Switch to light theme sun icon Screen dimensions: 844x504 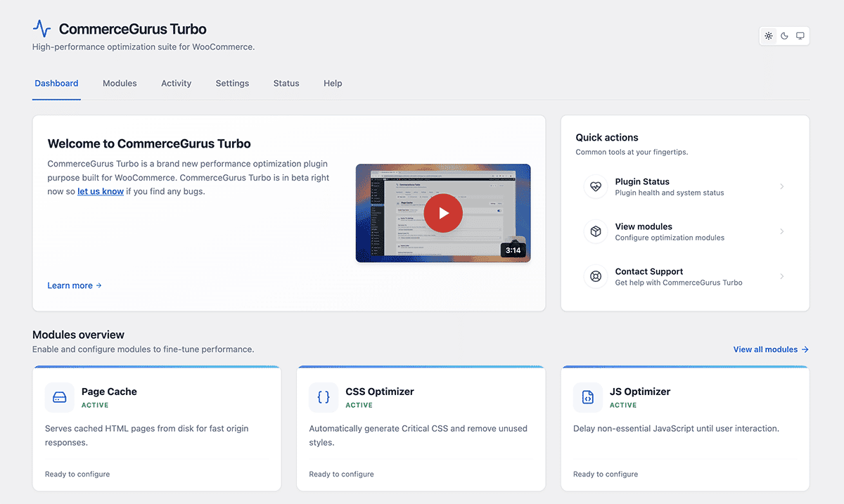point(769,36)
